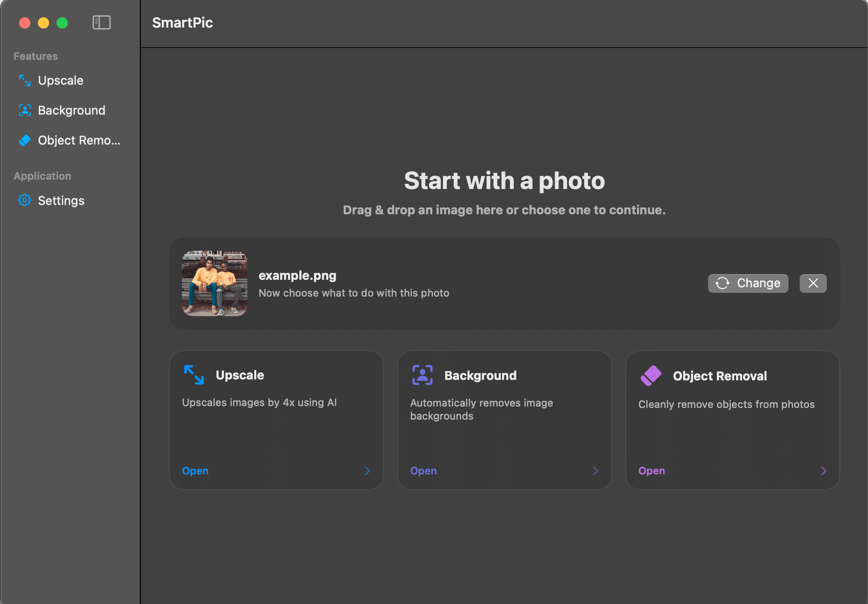Click the chevron on Object Removal card
This screenshot has width=868, height=604.
coord(824,471)
